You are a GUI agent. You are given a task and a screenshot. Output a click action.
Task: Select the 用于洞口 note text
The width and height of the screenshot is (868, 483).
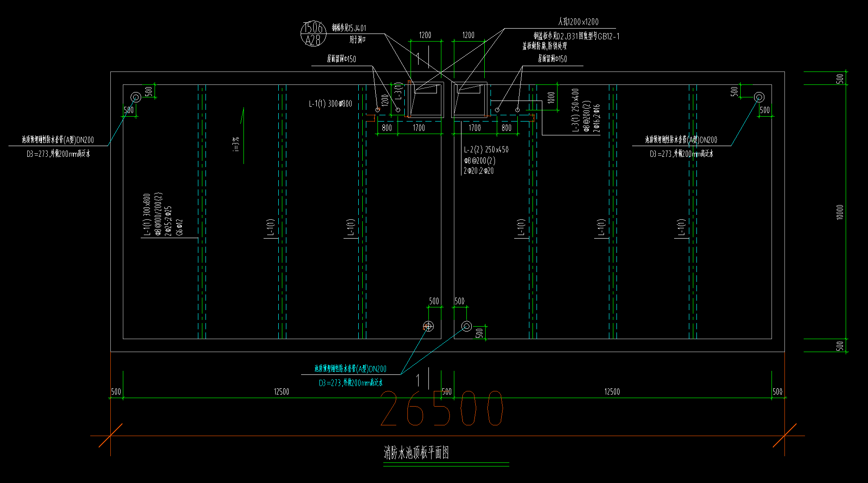tap(357, 40)
